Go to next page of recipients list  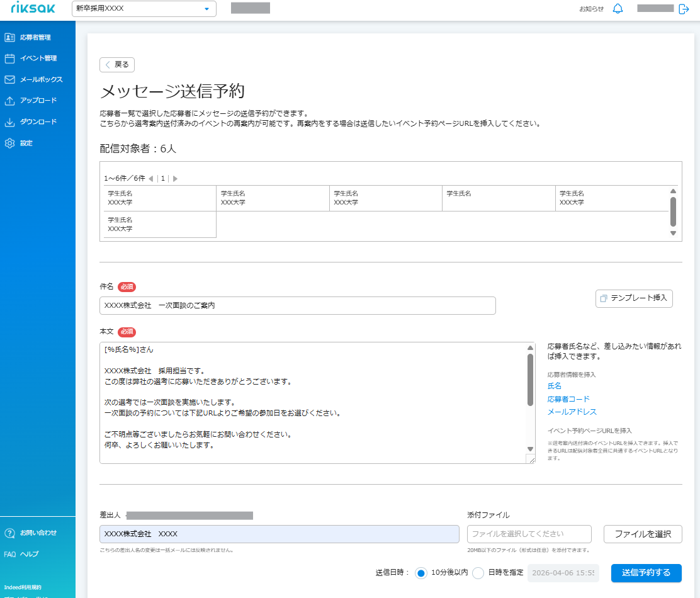pos(175,179)
